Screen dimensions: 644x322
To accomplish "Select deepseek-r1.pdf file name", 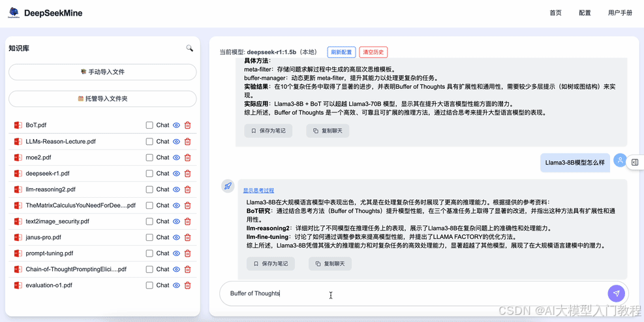I will [x=48, y=174].
